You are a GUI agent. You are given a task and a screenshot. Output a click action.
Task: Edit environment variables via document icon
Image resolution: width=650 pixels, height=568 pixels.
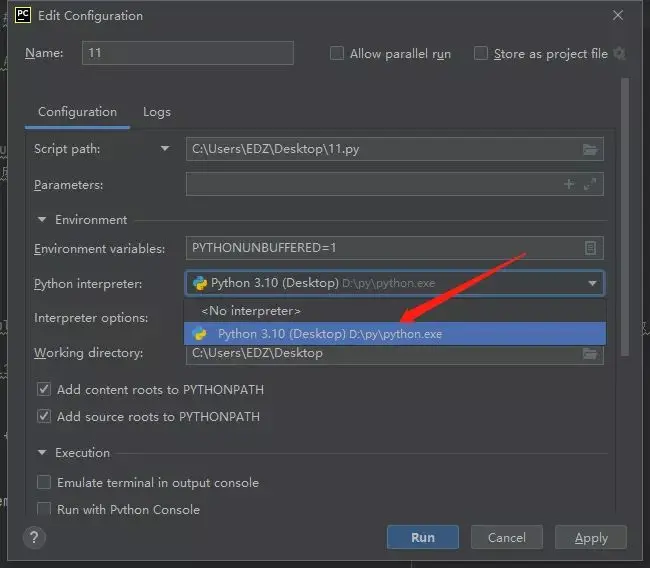[590, 248]
